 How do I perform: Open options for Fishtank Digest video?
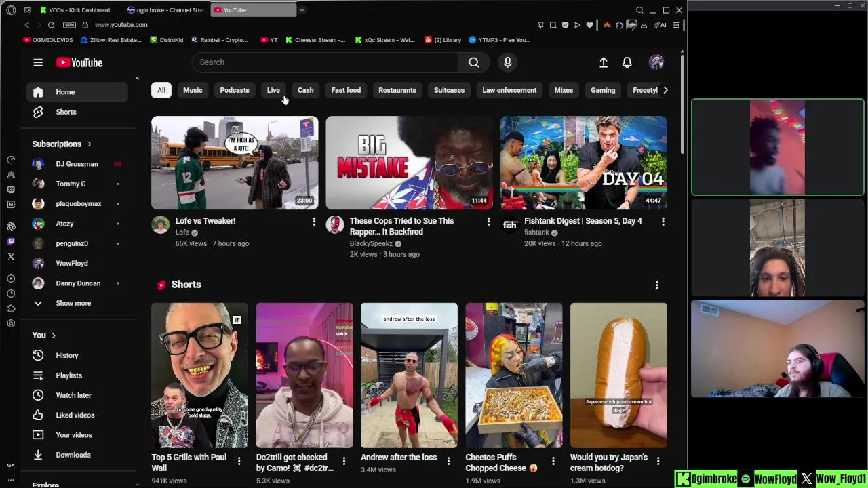663,222
